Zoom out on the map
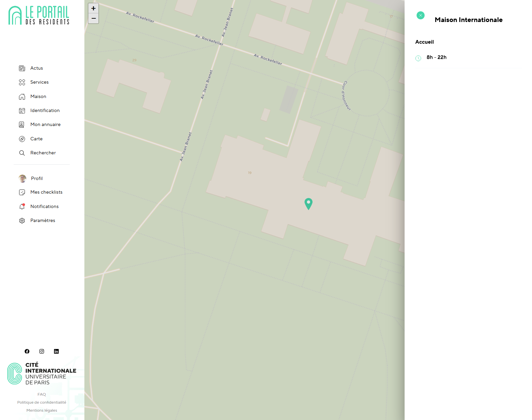This screenshot has width=532, height=420. 93,18
